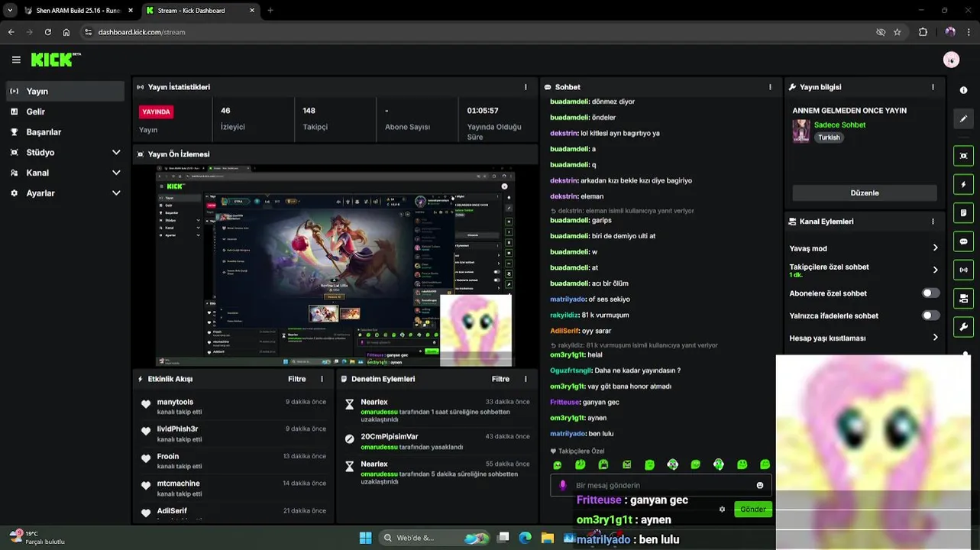Image resolution: width=980 pixels, height=550 pixels.
Task: Open the hamburger menu beside KICK logo
Action: coord(16,60)
